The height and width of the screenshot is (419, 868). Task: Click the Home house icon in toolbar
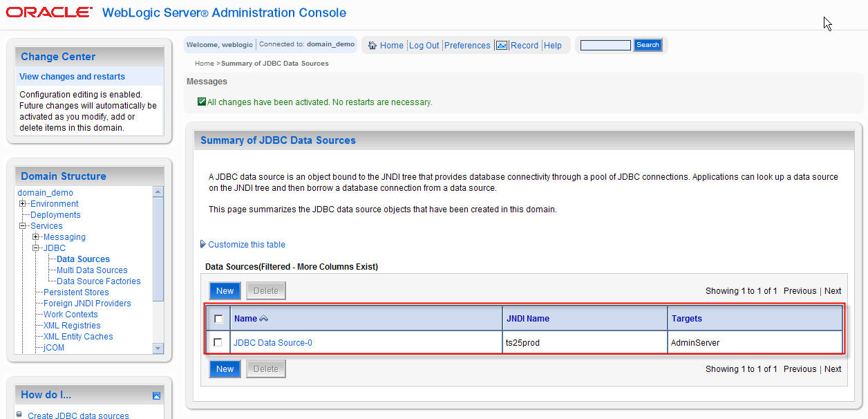[x=372, y=45]
